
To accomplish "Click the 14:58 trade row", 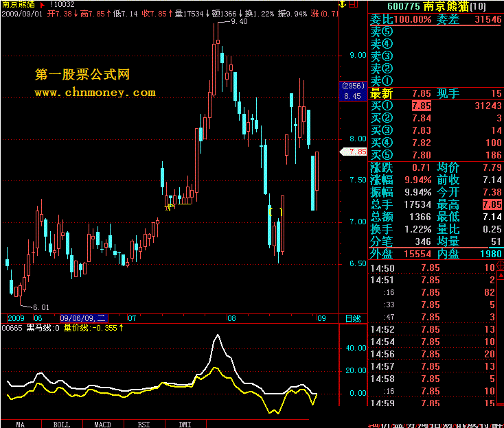I will pyautogui.click(x=433, y=379).
